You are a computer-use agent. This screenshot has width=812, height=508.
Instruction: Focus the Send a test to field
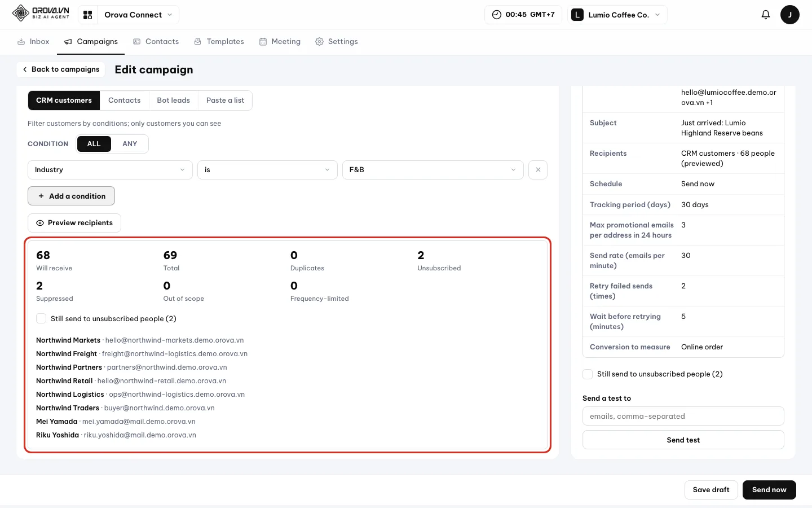click(683, 416)
